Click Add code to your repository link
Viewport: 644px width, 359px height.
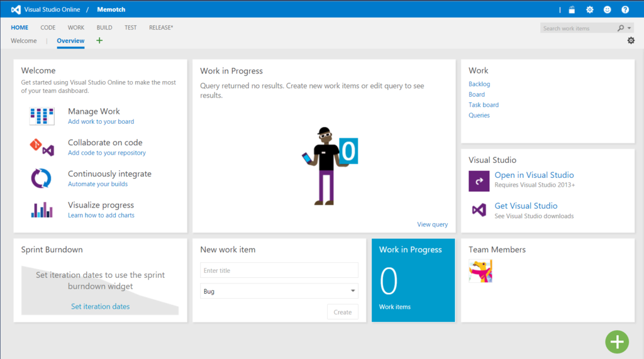107,153
